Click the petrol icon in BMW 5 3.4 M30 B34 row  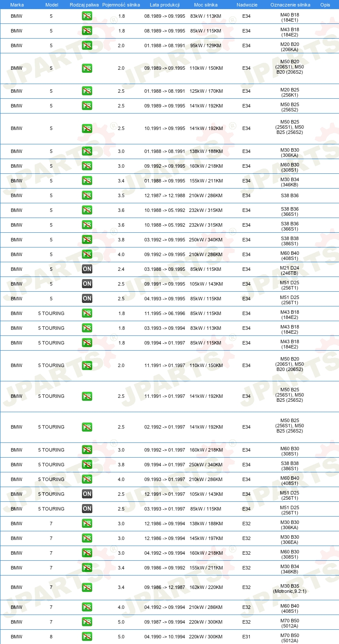pyautogui.click(x=87, y=181)
